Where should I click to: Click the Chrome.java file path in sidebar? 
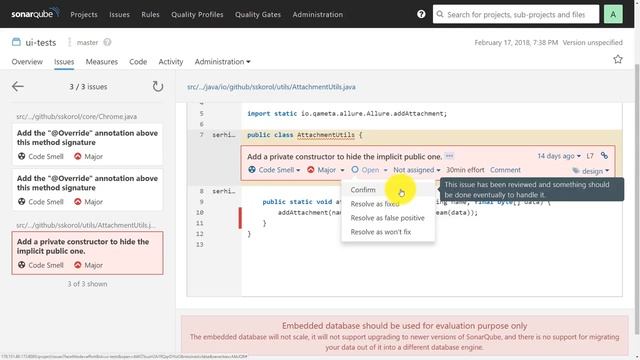[77, 116]
